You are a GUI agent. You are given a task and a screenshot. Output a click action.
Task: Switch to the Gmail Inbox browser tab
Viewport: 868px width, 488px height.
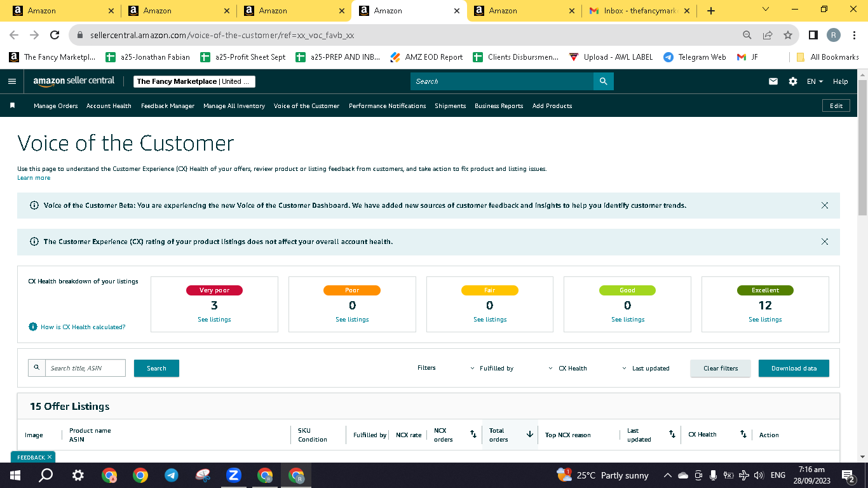coord(639,11)
